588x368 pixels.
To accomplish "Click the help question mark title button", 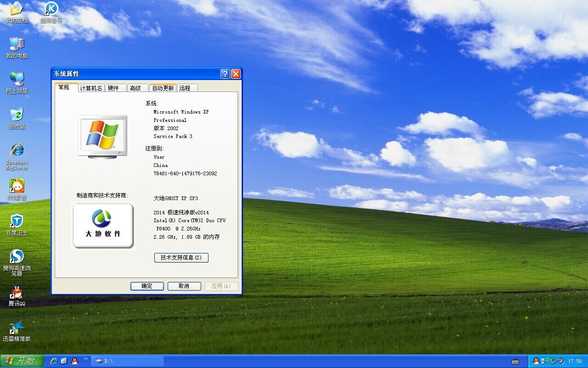I will [x=225, y=74].
